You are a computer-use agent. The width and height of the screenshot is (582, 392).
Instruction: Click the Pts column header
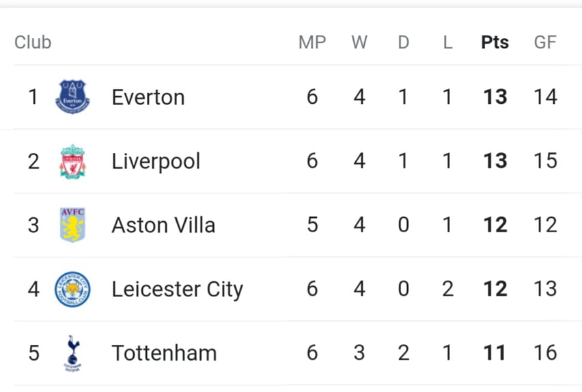495,42
